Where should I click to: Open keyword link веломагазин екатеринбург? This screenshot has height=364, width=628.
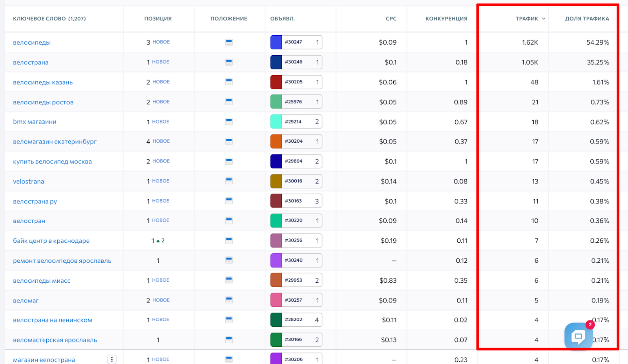(55, 142)
